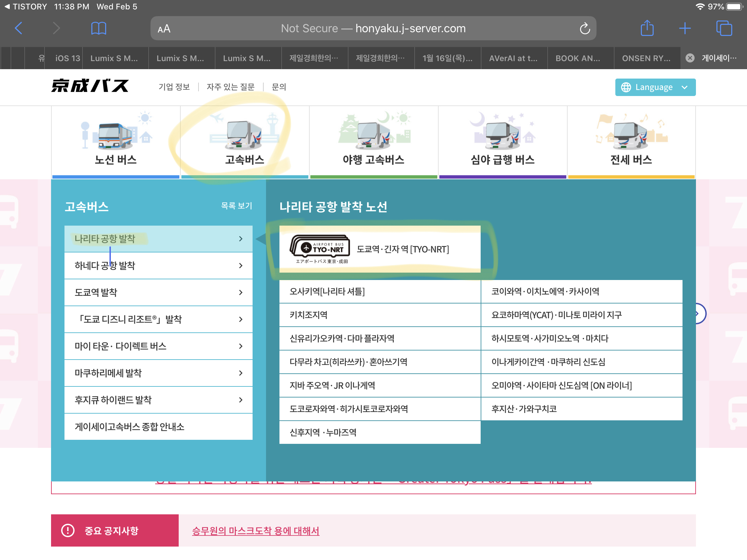Expand 나리타 공항 발착 menu chevron
The image size is (747, 560).
point(240,239)
